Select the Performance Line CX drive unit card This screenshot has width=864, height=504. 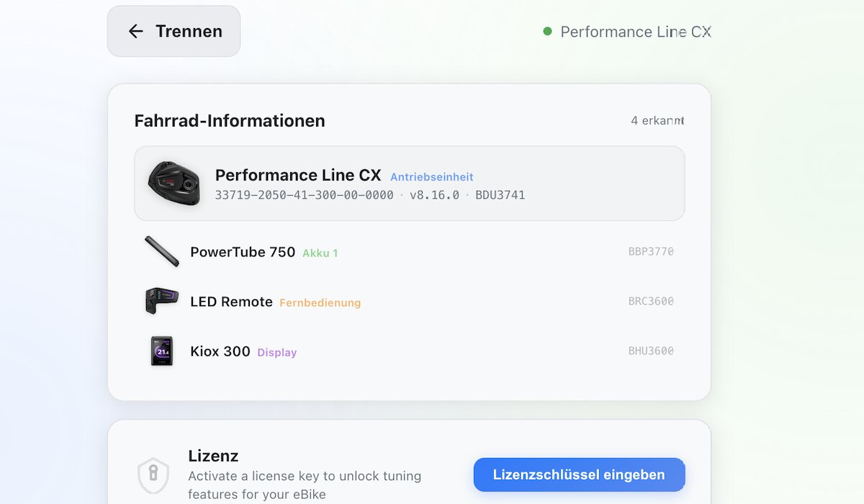click(x=409, y=184)
